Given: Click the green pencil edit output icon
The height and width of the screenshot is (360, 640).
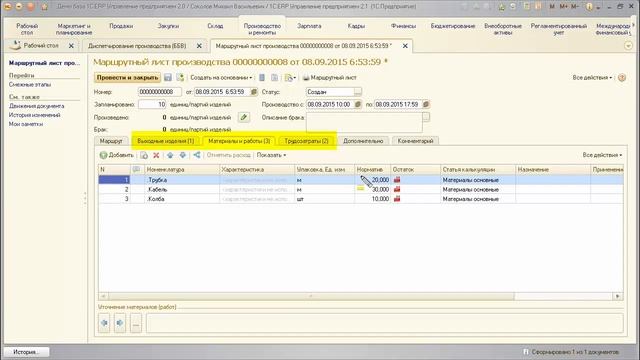Looking at the screenshot, I should pyautogui.click(x=244, y=118).
